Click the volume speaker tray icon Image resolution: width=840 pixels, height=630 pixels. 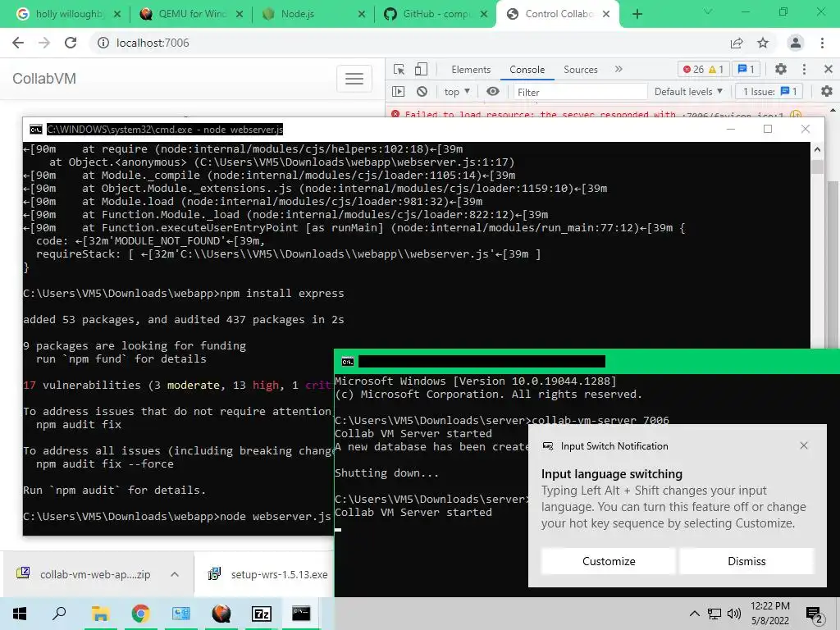click(x=734, y=614)
